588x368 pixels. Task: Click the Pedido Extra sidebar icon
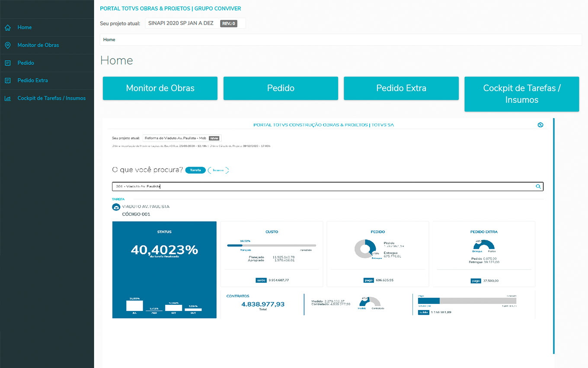point(7,81)
